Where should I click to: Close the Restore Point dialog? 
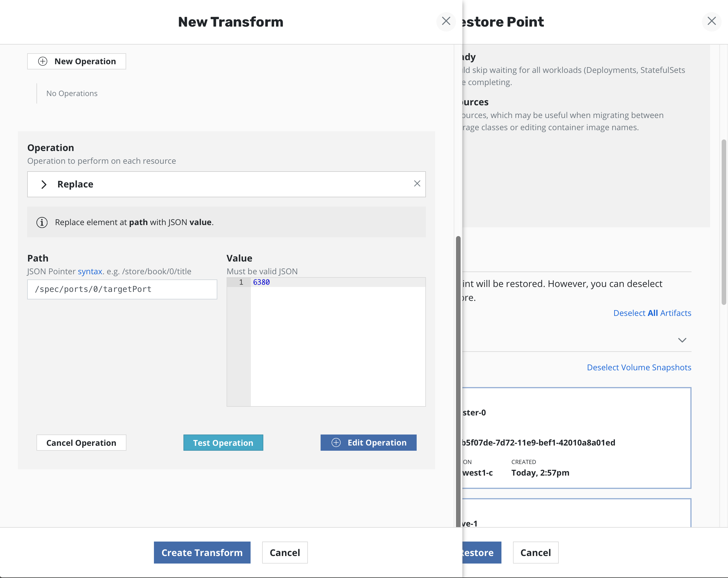tap(712, 21)
